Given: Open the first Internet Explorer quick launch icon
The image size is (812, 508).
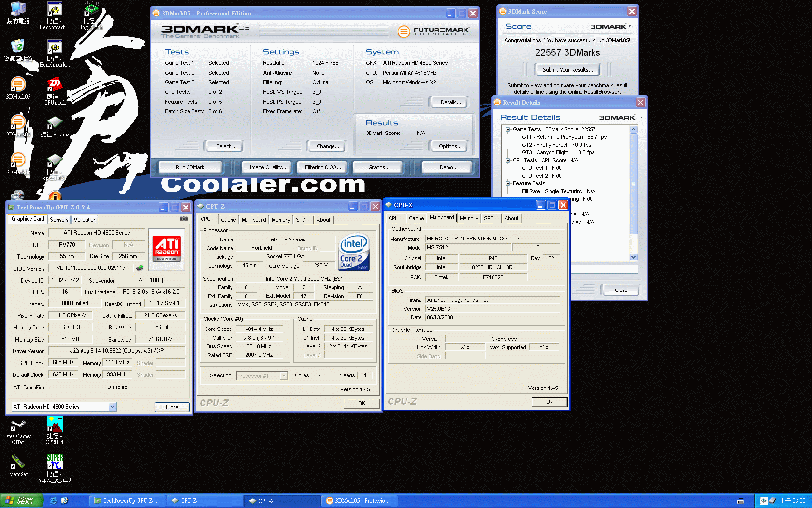Looking at the screenshot, I should click(54, 501).
